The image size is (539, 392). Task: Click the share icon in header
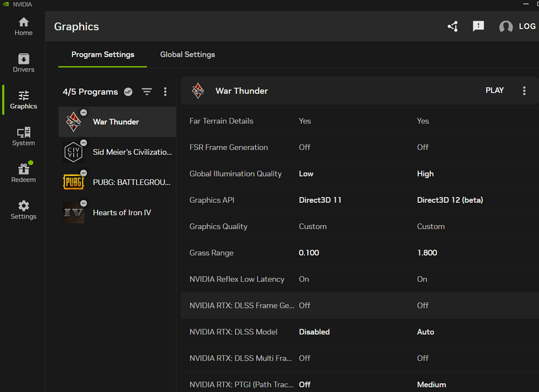[453, 26]
